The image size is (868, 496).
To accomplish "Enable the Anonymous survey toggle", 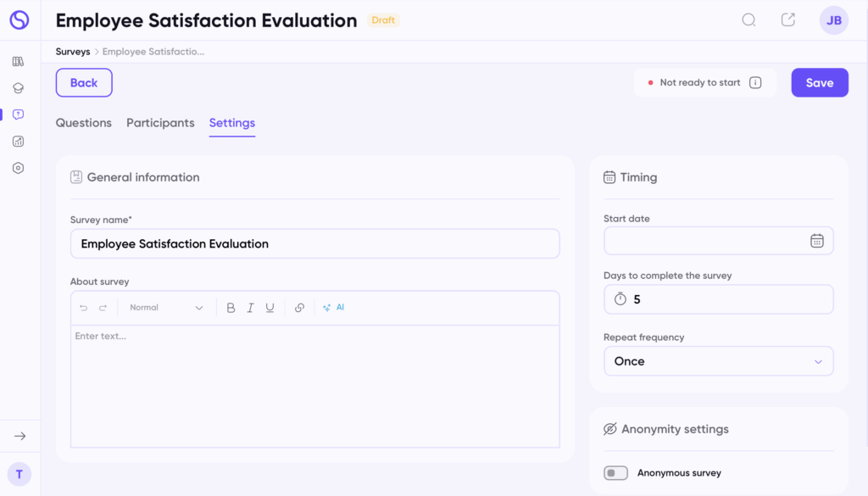I will click(x=615, y=473).
